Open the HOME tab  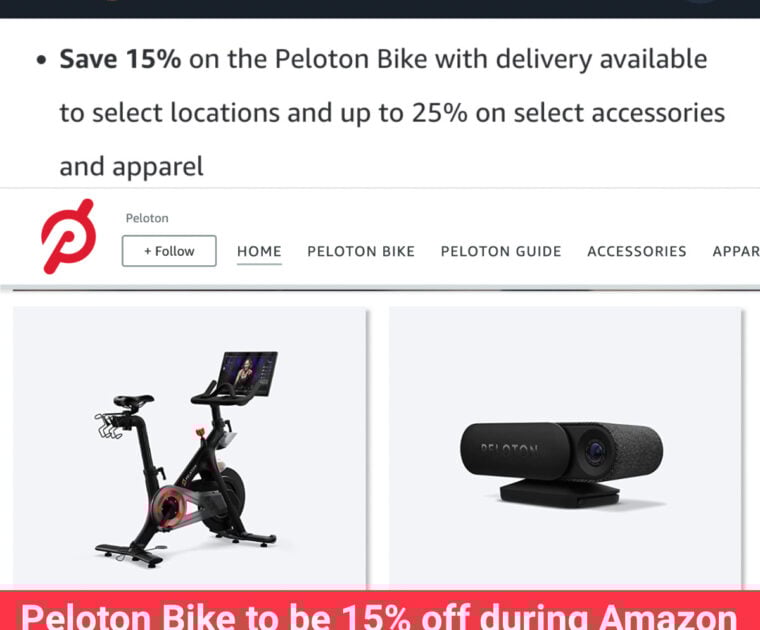(259, 252)
